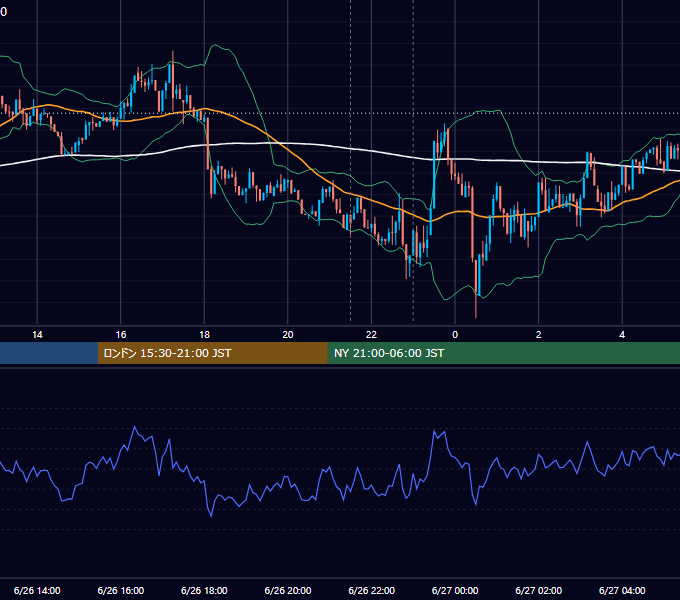
Task: Click the 6/26 14:00 time label
Action: [x=37, y=590]
